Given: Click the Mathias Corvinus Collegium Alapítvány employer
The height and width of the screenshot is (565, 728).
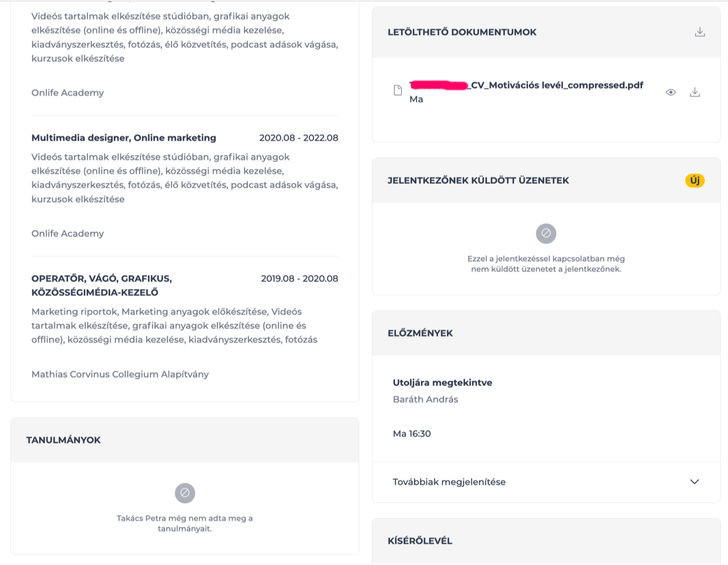Looking at the screenshot, I should 120,374.
